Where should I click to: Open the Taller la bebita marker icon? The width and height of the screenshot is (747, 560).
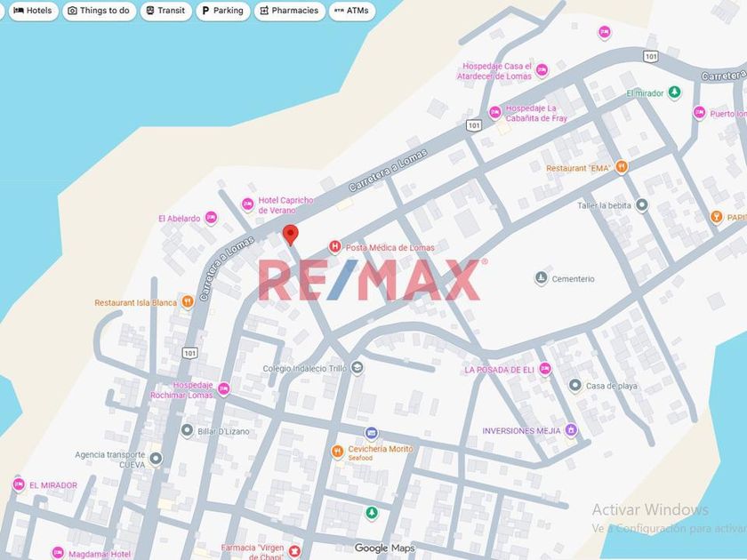[x=642, y=205]
